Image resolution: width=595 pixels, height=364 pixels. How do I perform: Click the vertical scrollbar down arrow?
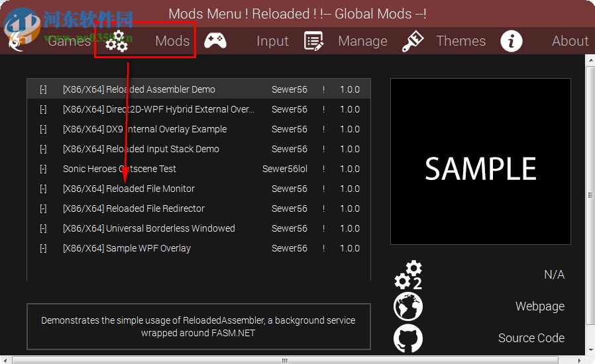click(x=590, y=351)
